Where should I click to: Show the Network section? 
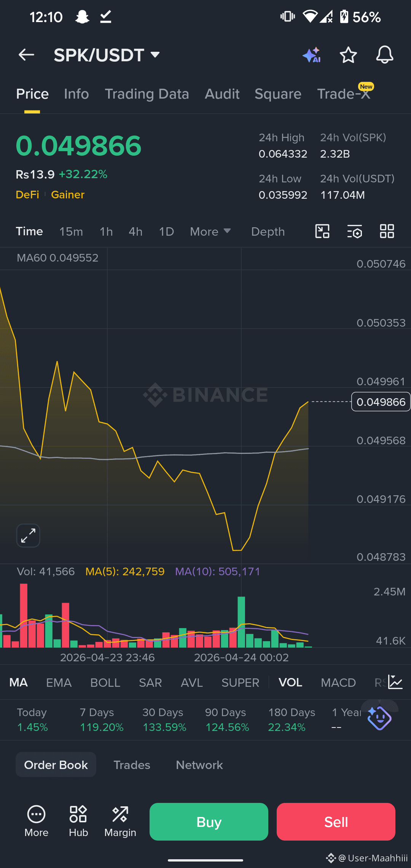point(199,765)
